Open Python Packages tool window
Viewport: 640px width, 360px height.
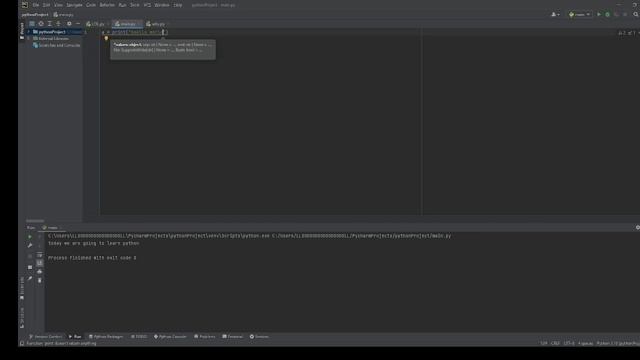pyautogui.click(x=106, y=336)
